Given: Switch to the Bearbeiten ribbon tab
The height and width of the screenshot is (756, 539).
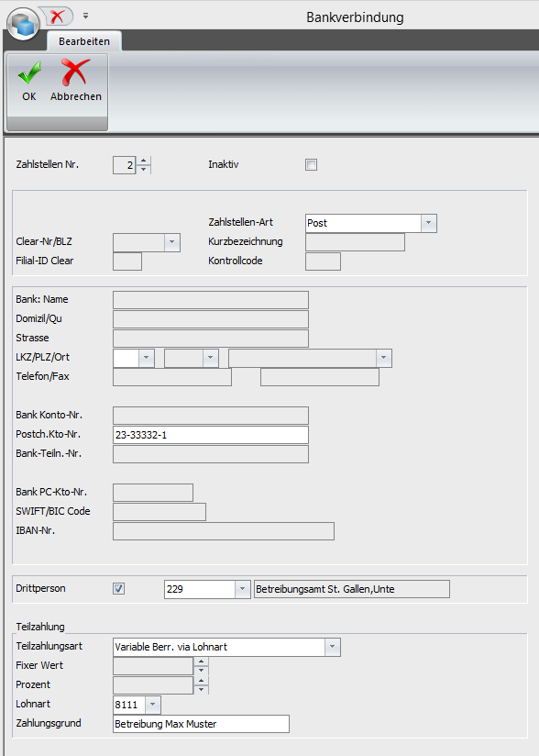Looking at the screenshot, I should pos(84,41).
